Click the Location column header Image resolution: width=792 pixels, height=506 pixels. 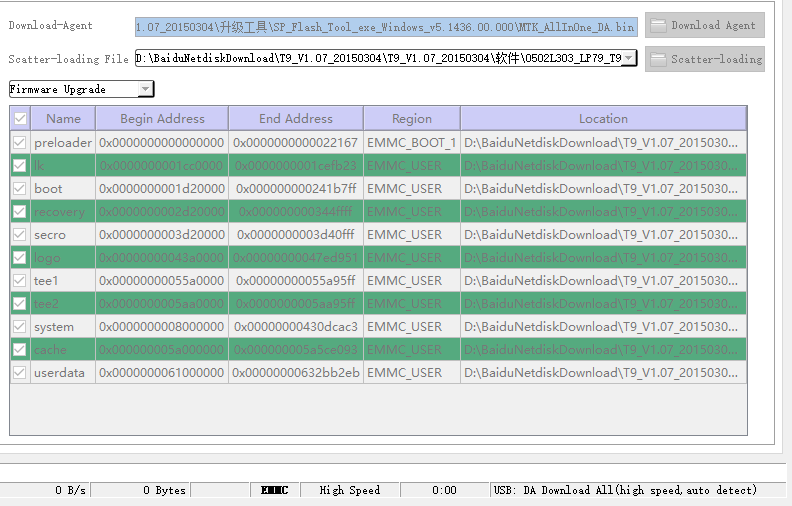(603, 119)
